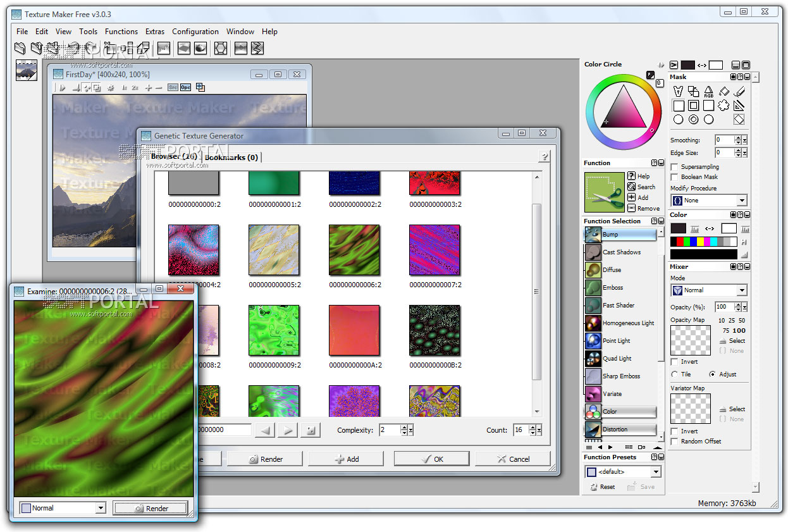Screen dimensions: 788x532
Task: Select the FirstDay mountain thumbnail in left strip
Action: click(26, 70)
